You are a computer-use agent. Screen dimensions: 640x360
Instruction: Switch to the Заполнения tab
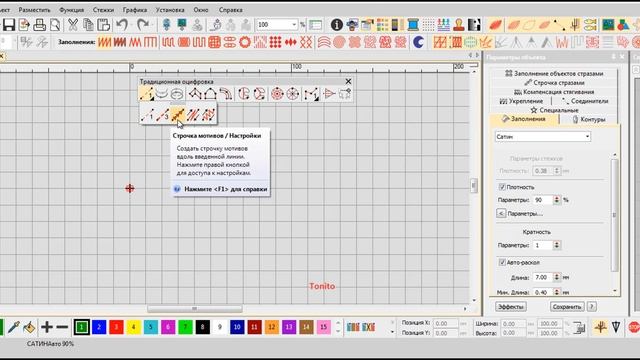point(524,119)
